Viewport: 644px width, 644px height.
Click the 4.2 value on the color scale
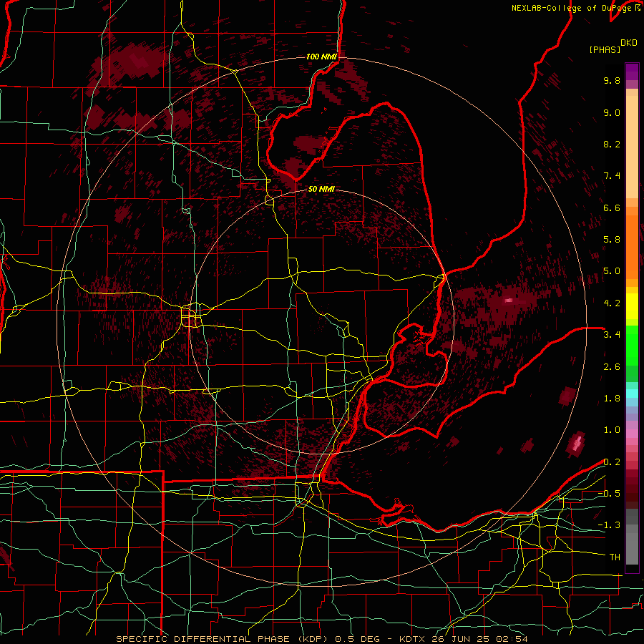[612, 303]
